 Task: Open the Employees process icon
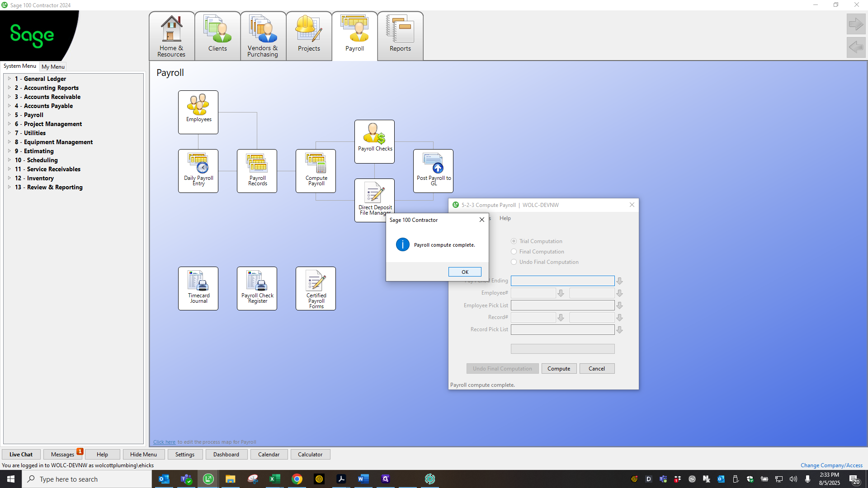[198, 112]
